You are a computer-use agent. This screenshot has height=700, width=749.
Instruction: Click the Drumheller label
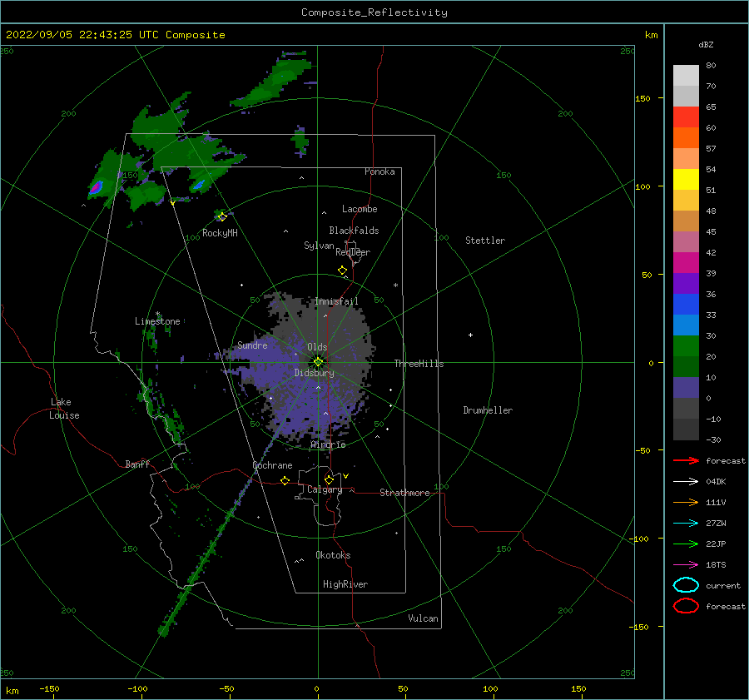pos(488,410)
